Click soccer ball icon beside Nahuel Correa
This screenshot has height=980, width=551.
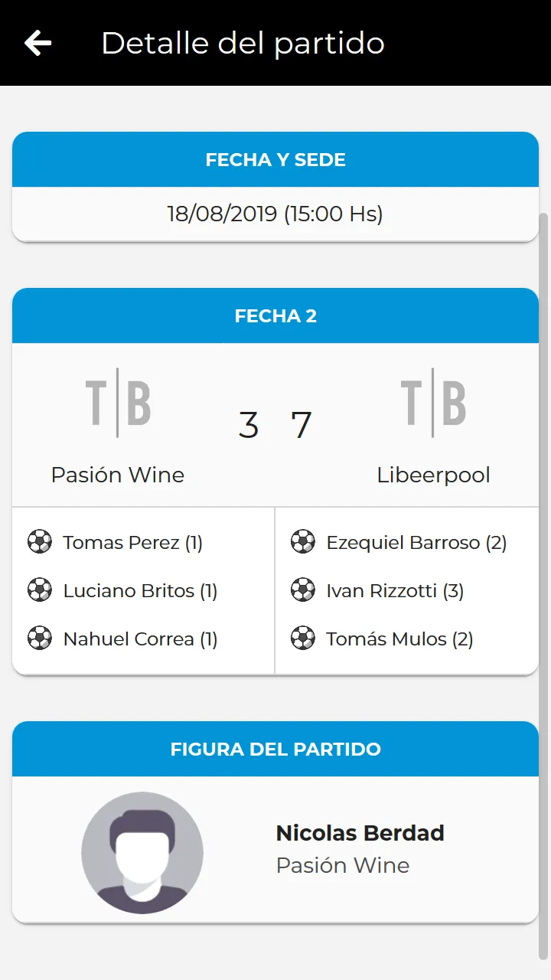[40, 639]
